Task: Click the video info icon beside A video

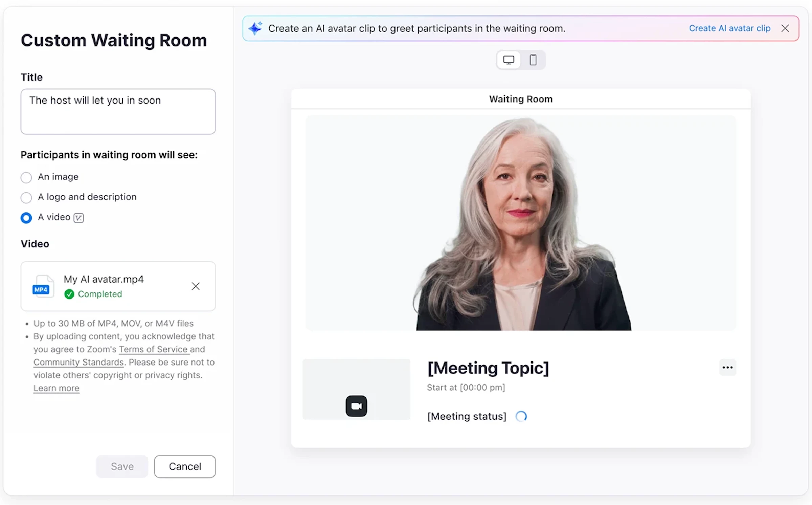Action: pyautogui.click(x=79, y=218)
